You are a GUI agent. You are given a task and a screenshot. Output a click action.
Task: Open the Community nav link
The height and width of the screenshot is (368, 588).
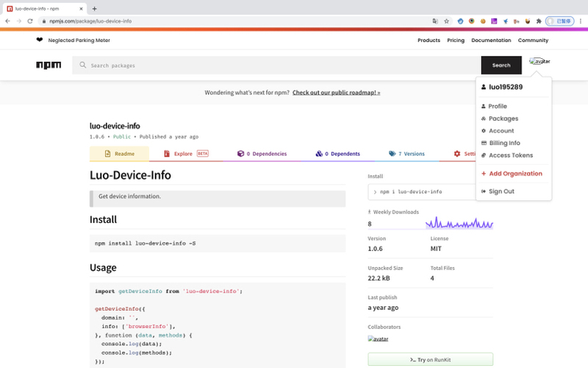point(533,40)
